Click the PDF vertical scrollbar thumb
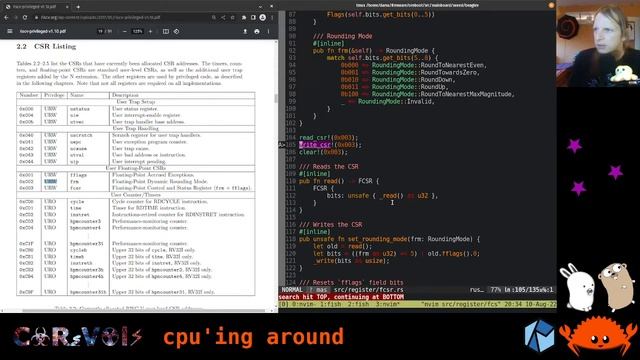Image resolution: width=640 pixels, height=360 pixels. (x=276, y=98)
